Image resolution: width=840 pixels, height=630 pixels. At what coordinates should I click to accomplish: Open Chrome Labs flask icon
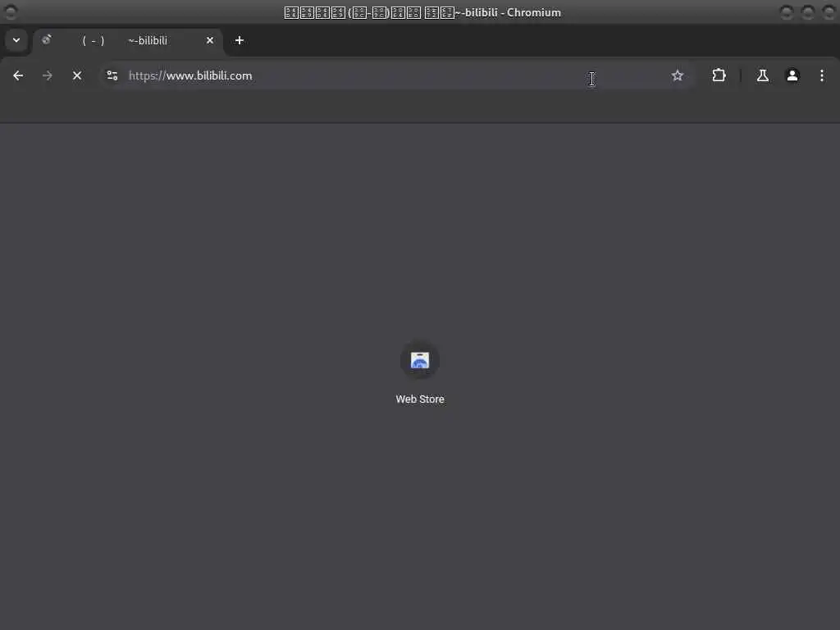(x=763, y=75)
